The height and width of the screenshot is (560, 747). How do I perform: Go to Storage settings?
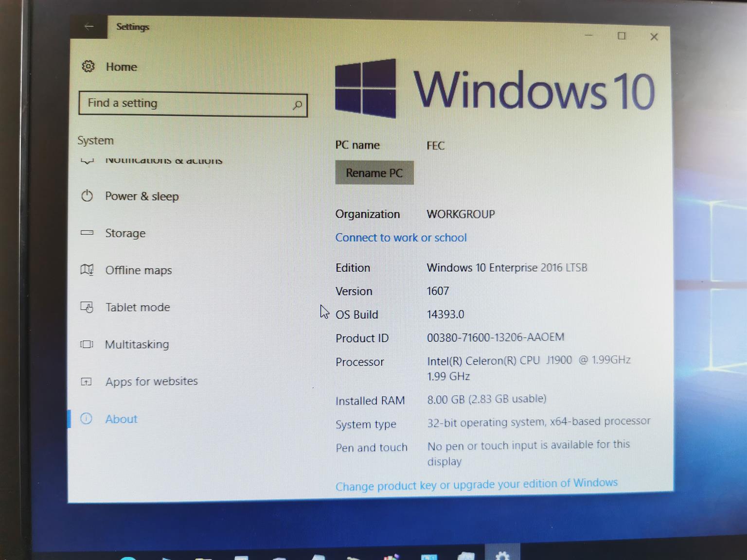pyautogui.click(x=125, y=233)
